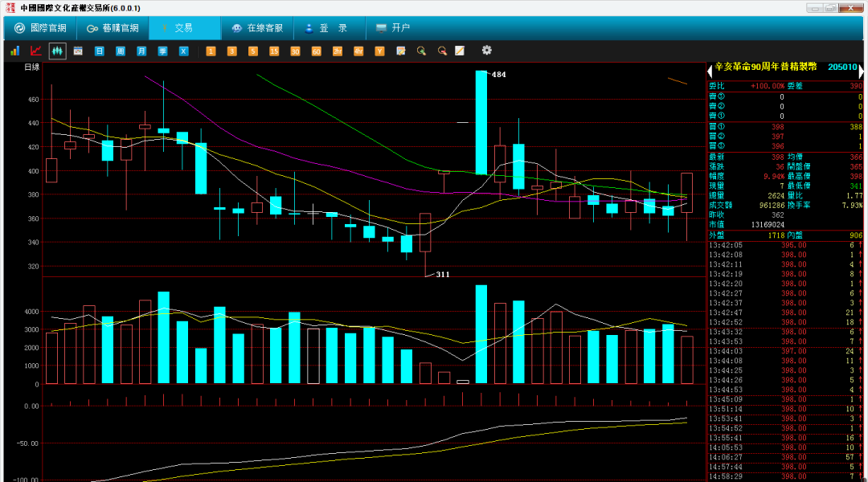Click the 總量 value 2624
This screenshot has width=868, height=482.
tap(776, 196)
